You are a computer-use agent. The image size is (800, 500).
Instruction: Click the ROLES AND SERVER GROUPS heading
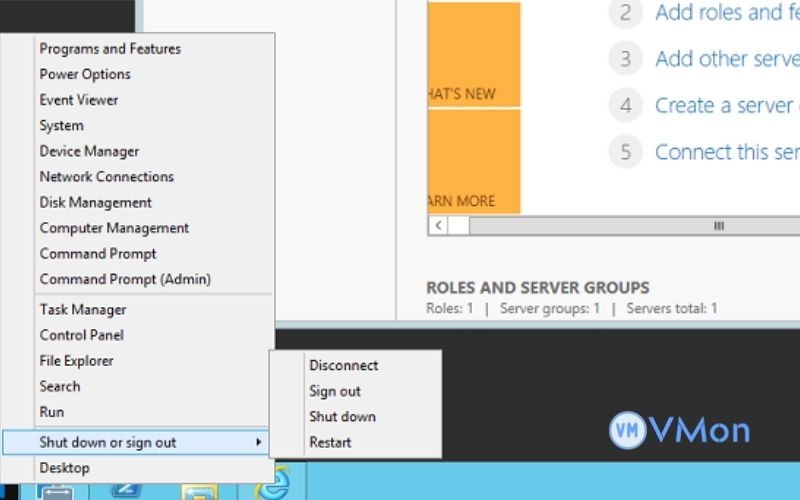click(x=538, y=288)
